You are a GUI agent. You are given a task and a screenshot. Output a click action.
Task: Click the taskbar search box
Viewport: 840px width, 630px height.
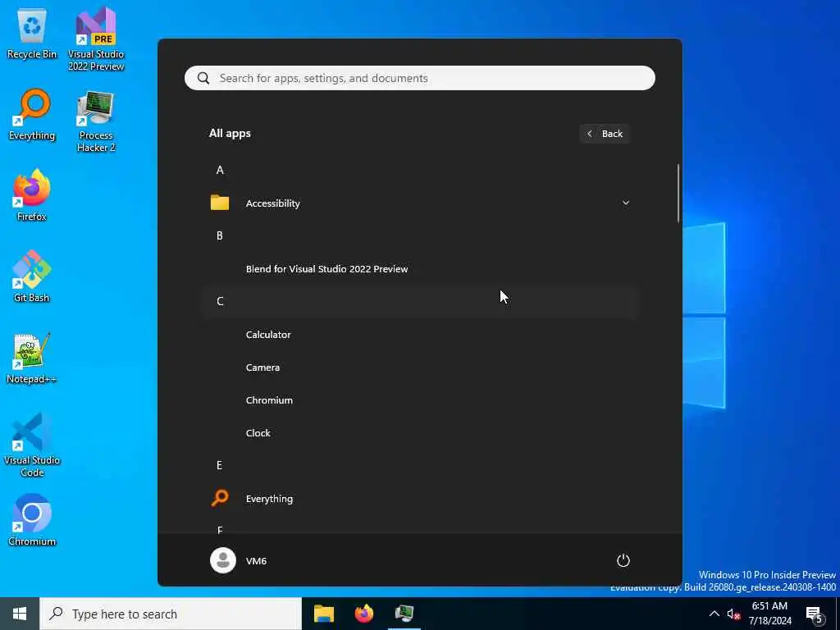[171, 614]
